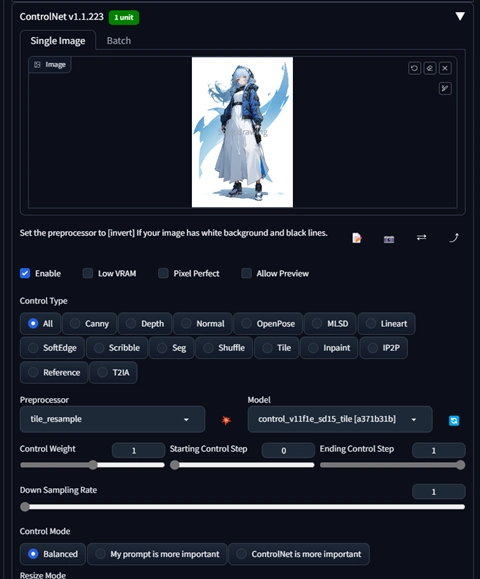Choose MLSD control type

(330, 323)
